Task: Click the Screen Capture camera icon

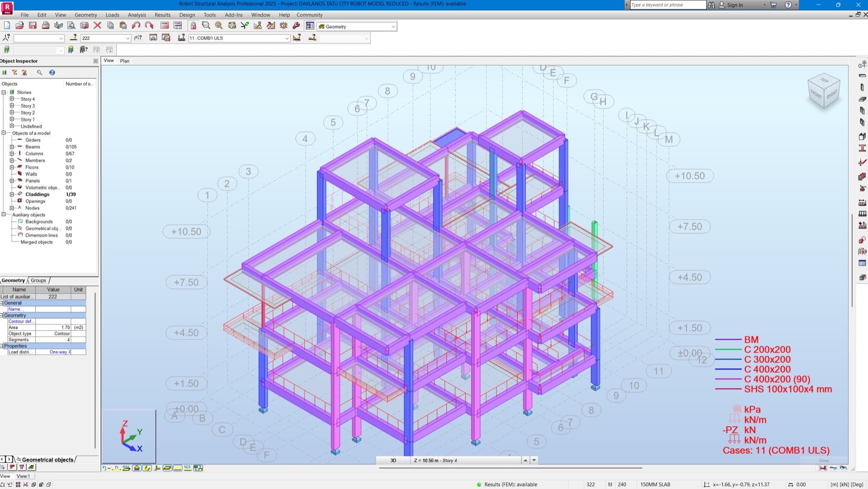Action: 84,26
